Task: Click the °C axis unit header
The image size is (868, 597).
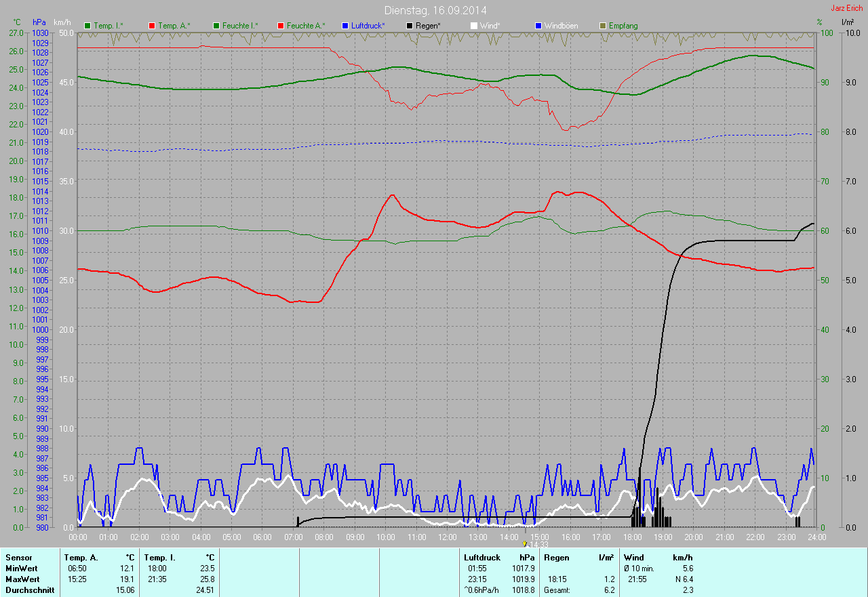Action: pos(17,22)
